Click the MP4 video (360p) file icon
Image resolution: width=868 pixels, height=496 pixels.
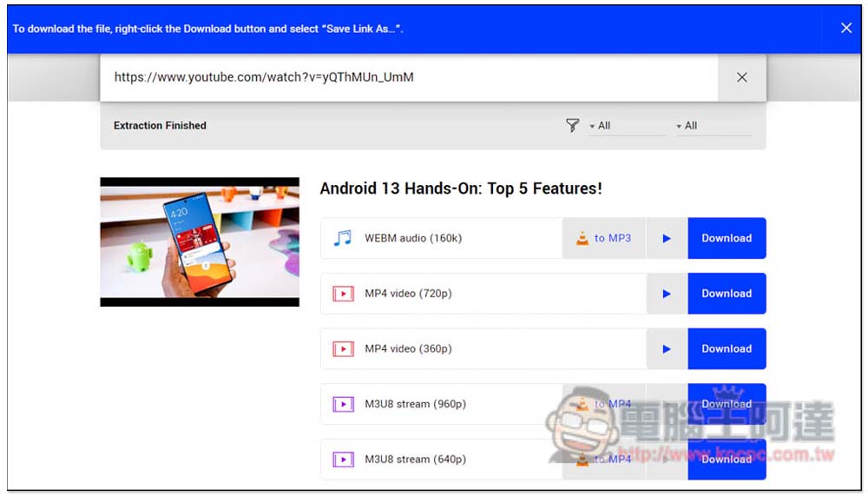pos(343,349)
